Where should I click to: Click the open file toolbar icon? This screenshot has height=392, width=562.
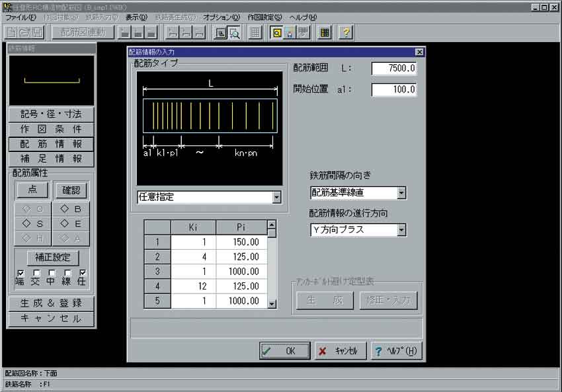(24, 32)
